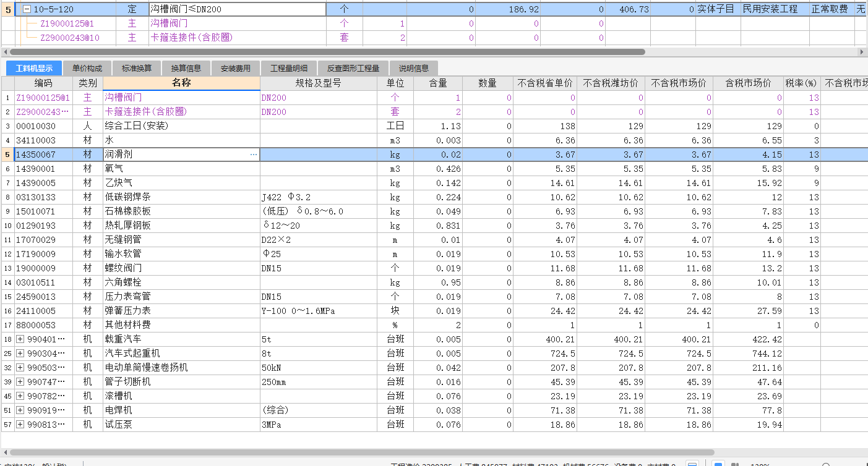Expand machine row 990747 管子切断机
Viewport: 868px width, 466px height.
[20, 382]
